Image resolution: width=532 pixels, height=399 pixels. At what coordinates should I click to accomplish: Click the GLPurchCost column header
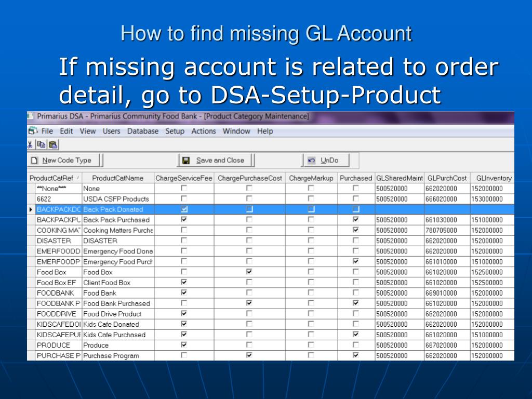447,178
